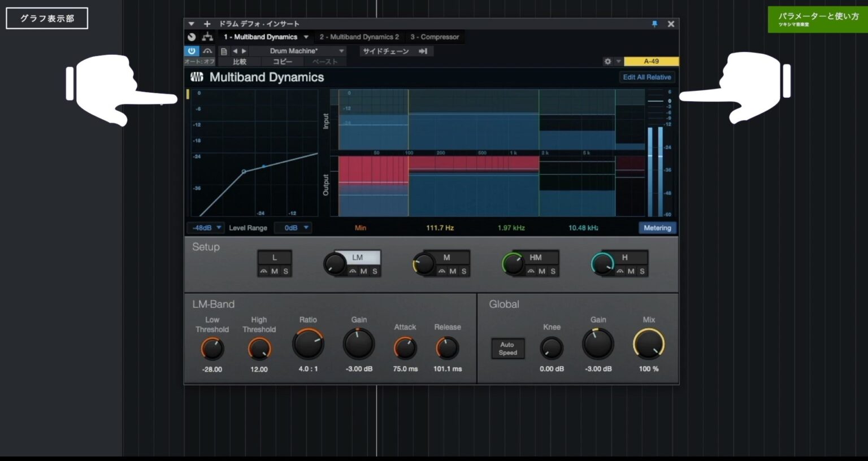Switch to the 2 - Multiband Dynamics 2 tab
Image resolution: width=868 pixels, height=461 pixels.
pyautogui.click(x=359, y=37)
